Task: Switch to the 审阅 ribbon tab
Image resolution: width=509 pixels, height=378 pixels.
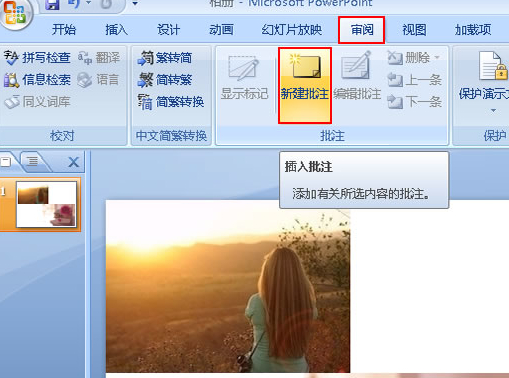Action: pos(362,30)
